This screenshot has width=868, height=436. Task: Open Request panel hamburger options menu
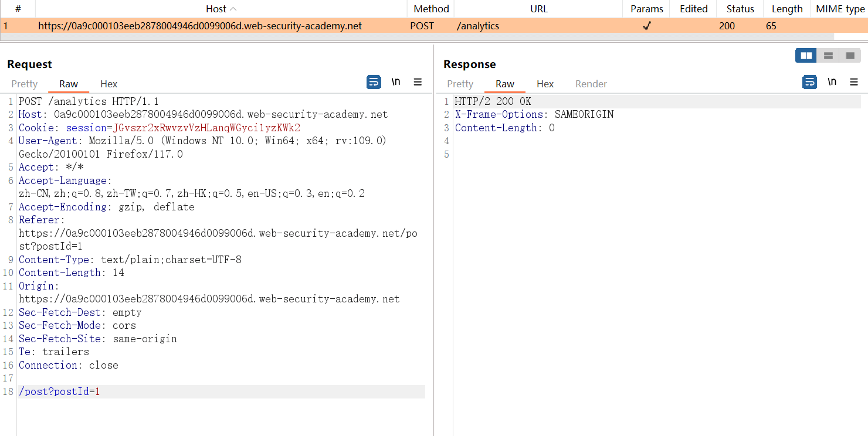click(x=418, y=82)
